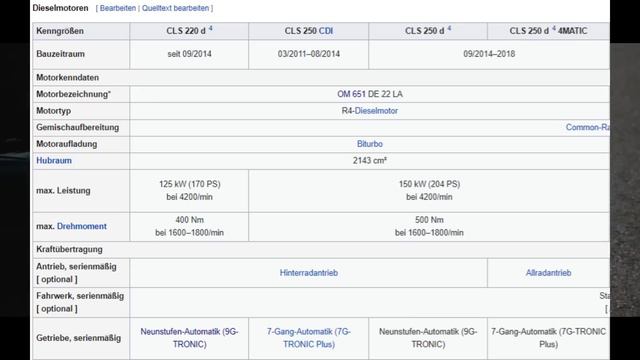Open the Common-Rail link
The width and height of the screenshot is (640, 360).
(x=587, y=127)
